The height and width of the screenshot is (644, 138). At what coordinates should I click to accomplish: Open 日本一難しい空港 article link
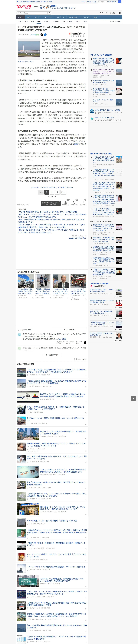coord(57,371)
